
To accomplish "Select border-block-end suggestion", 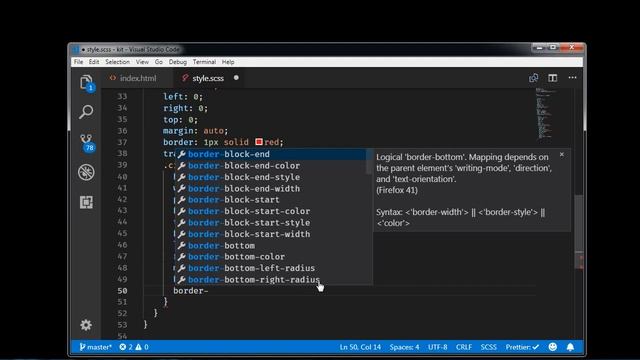I will click(271, 154).
